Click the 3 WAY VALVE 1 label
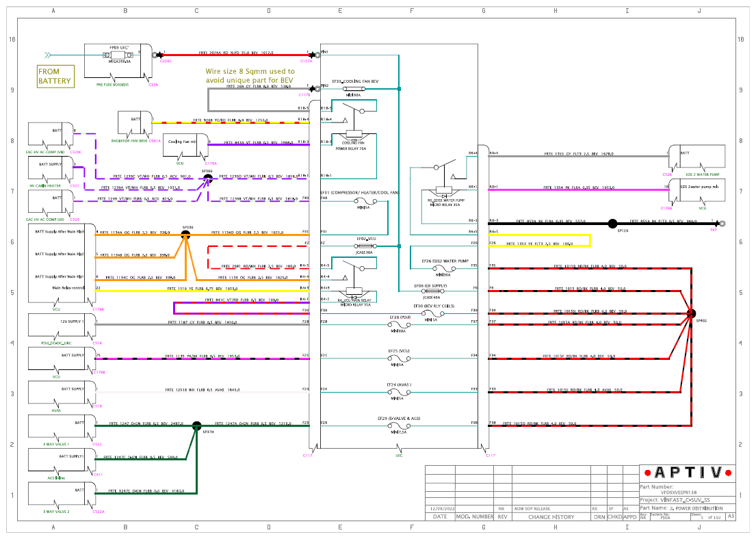The height and width of the screenshot is (539, 756). [x=56, y=445]
